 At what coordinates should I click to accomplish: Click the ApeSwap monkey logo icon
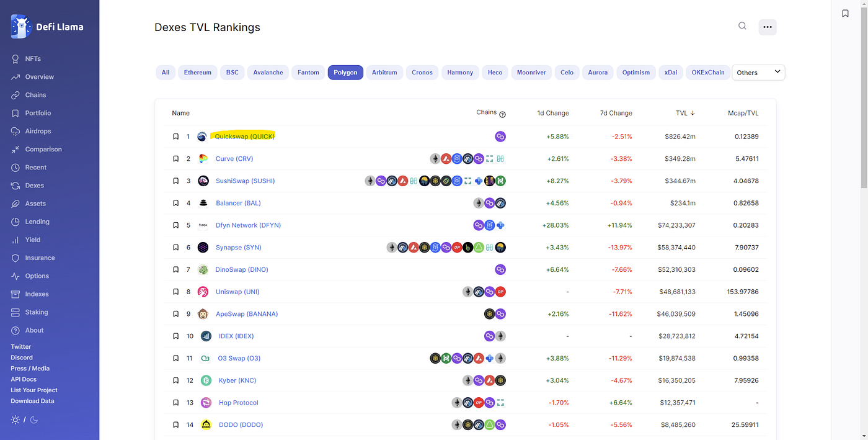(203, 314)
